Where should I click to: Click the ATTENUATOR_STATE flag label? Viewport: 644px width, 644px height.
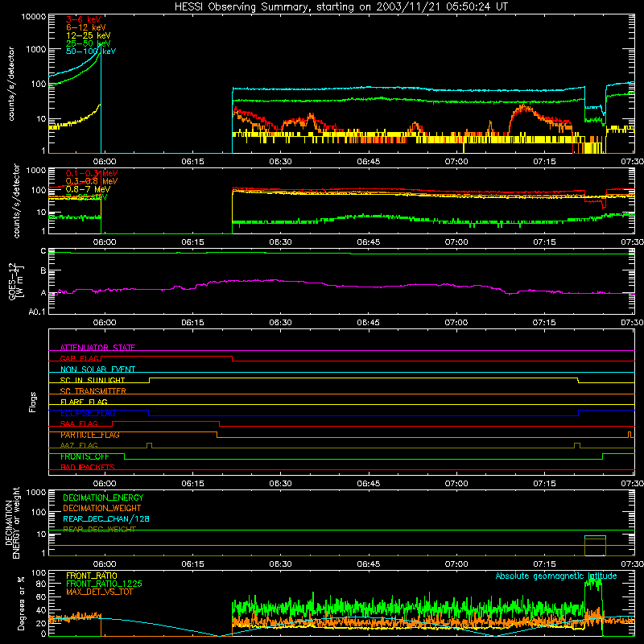pos(97,348)
